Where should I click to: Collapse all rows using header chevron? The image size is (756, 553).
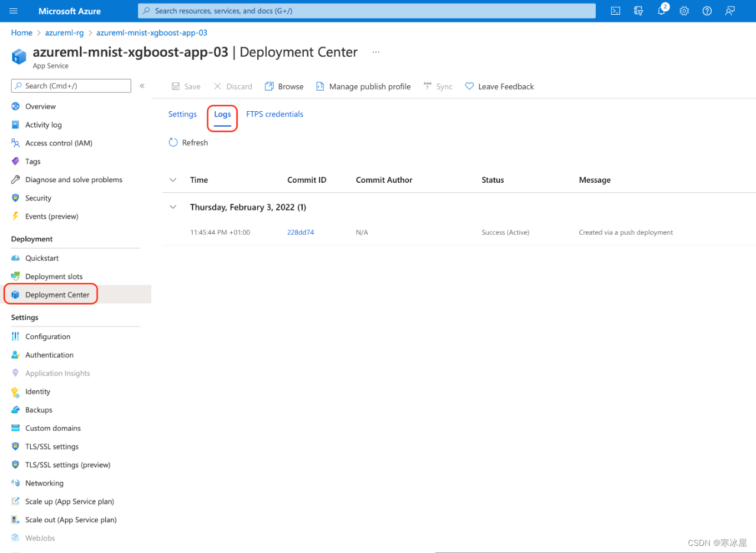click(x=173, y=180)
